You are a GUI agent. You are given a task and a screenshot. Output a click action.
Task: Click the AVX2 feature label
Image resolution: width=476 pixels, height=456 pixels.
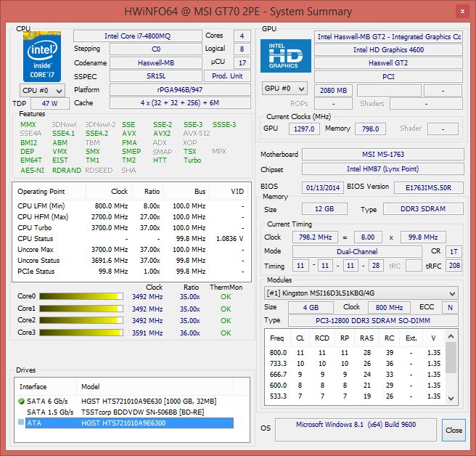pos(162,134)
